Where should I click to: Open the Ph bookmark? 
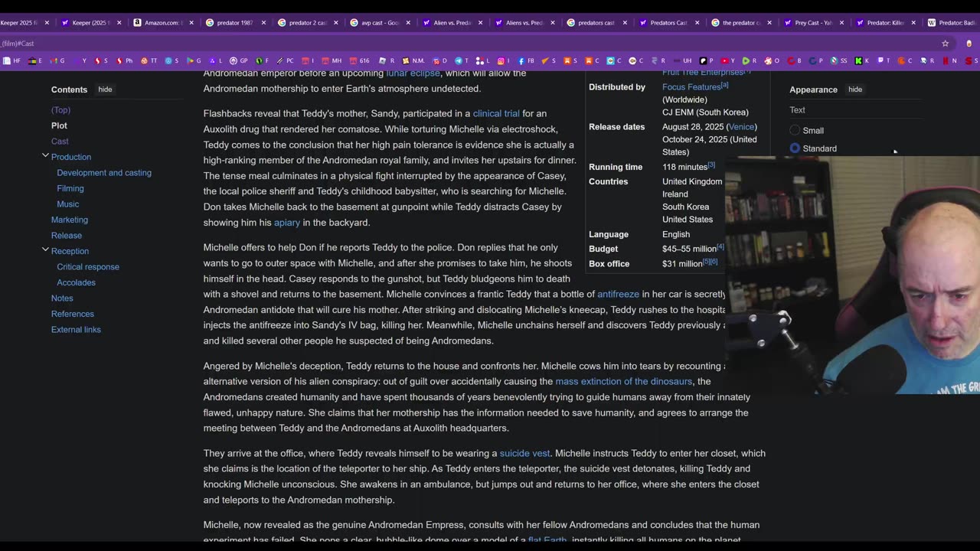[x=125, y=60]
